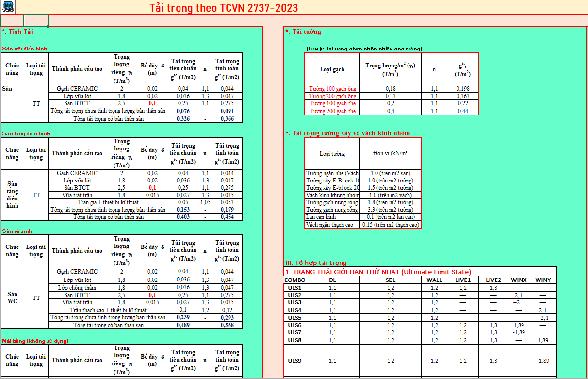The height and width of the screenshot is (379, 588).
Task: Select the WINX column header
Action: 519,280
